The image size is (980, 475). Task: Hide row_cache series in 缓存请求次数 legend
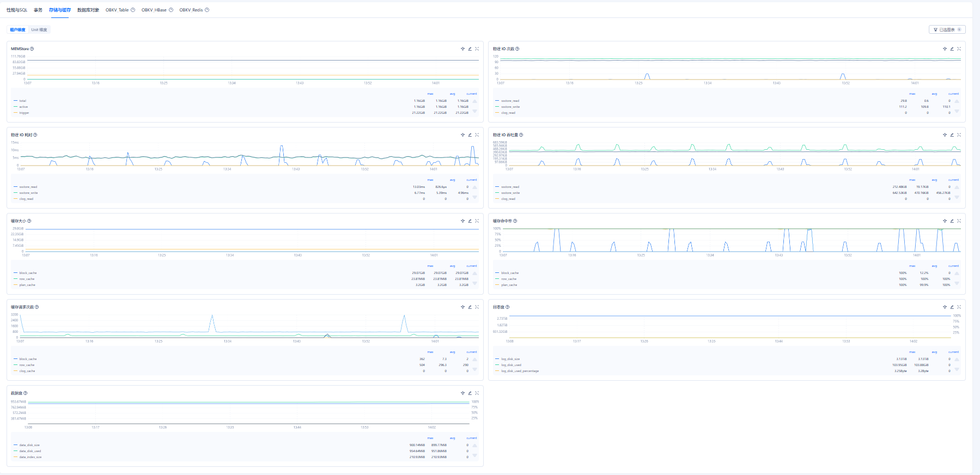pos(27,365)
